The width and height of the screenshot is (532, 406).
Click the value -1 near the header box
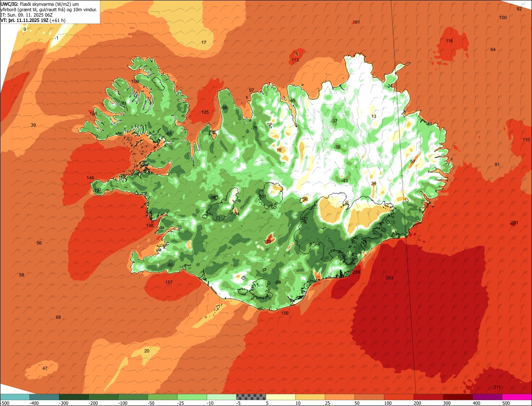57,38
